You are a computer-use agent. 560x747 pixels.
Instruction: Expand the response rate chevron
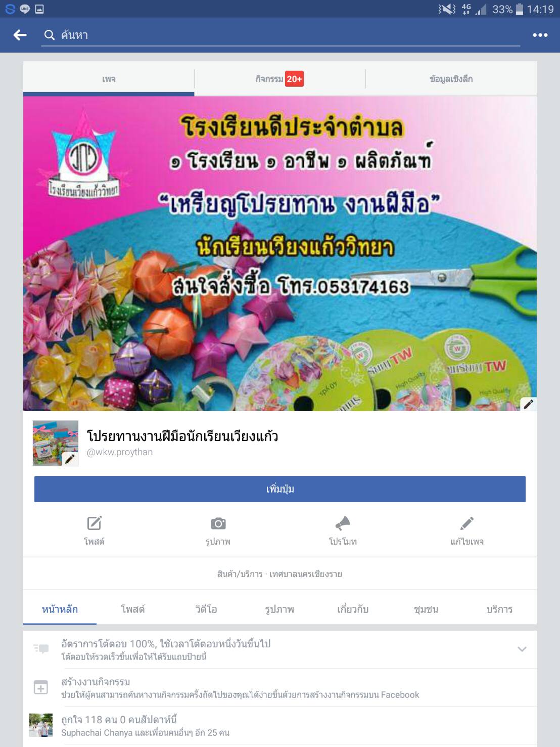click(x=522, y=649)
